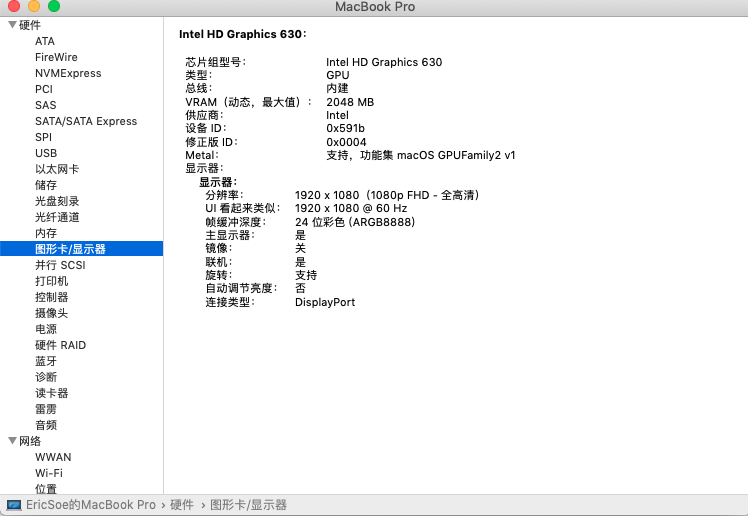Select 并行 SCSI in the sidebar
748x516 pixels.
pyautogui.click(x=60, y=265)
